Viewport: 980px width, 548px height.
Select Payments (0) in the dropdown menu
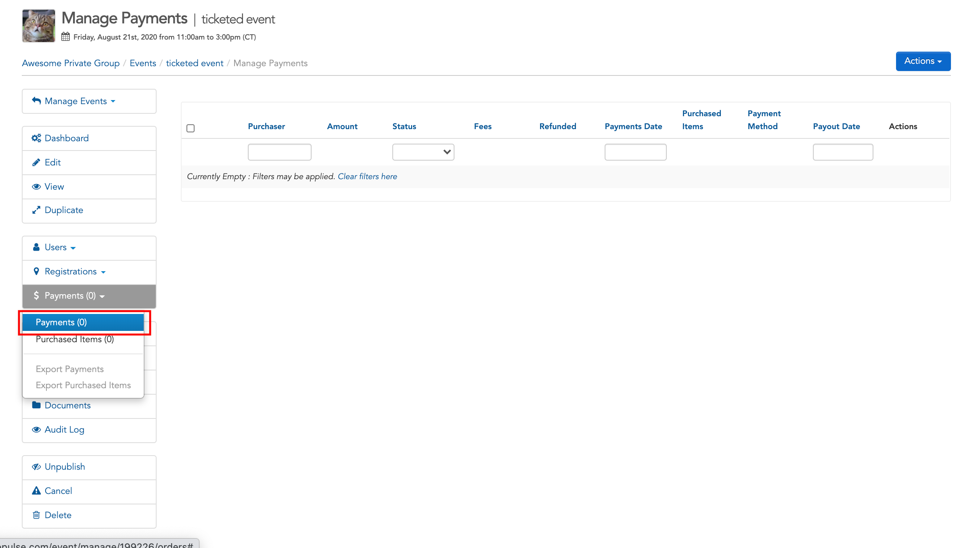click(83, 322)
